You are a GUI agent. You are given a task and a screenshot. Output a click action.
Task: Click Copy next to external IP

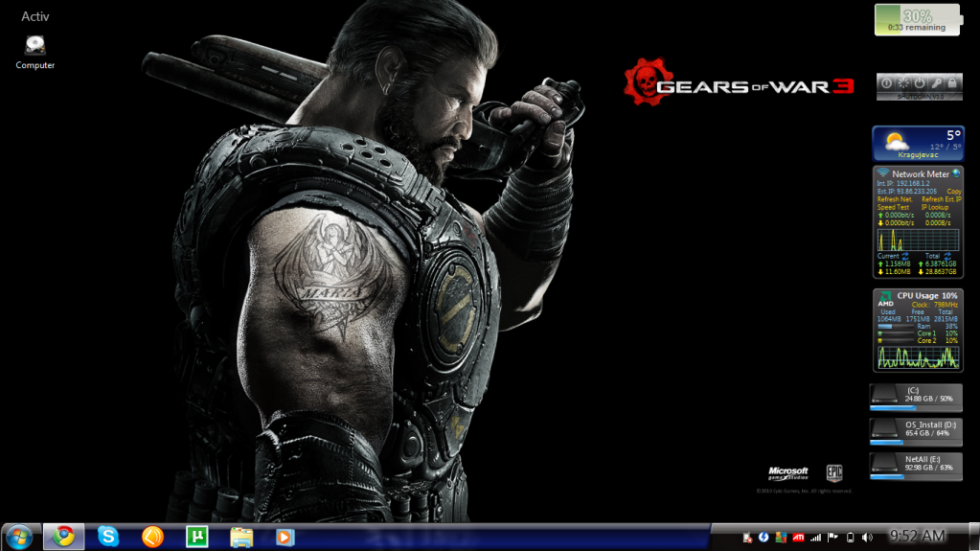click(954, 192)
